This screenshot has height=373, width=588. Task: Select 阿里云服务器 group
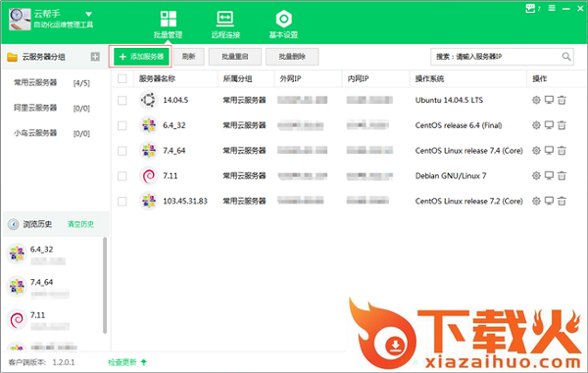point(52,108)
